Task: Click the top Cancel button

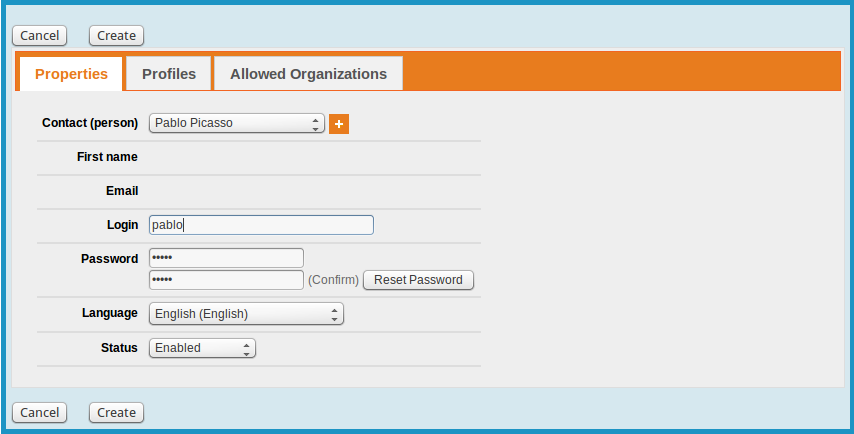Action: pyautogui.click(x=40, y=36)
